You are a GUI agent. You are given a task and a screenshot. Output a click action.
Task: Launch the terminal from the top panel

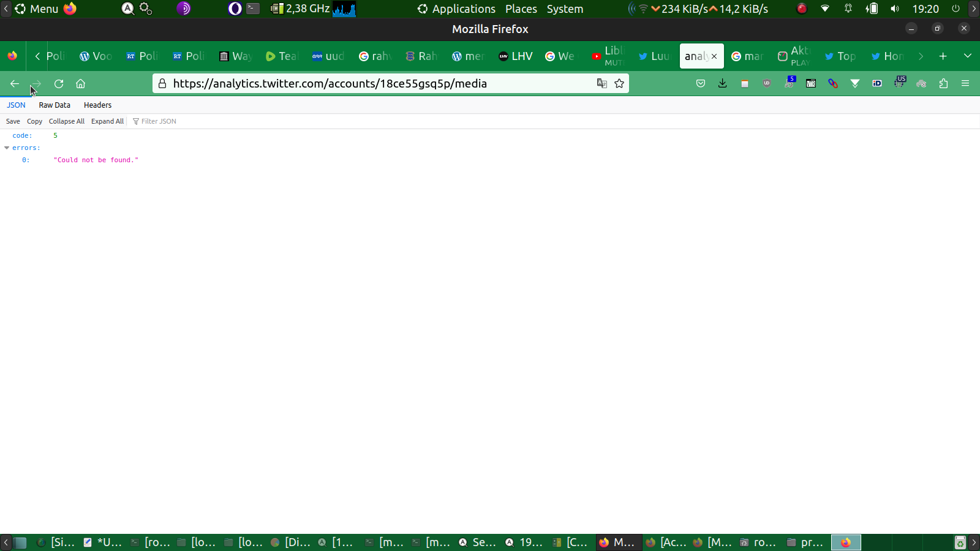[253, 9]
